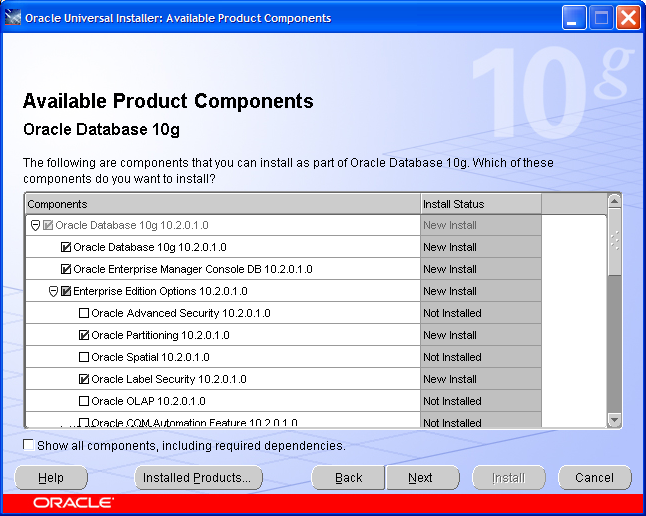646x516 pixels.
Task: Select the Oracle Label Security 10.2.0.1.0 label
Action: point(169,379)
